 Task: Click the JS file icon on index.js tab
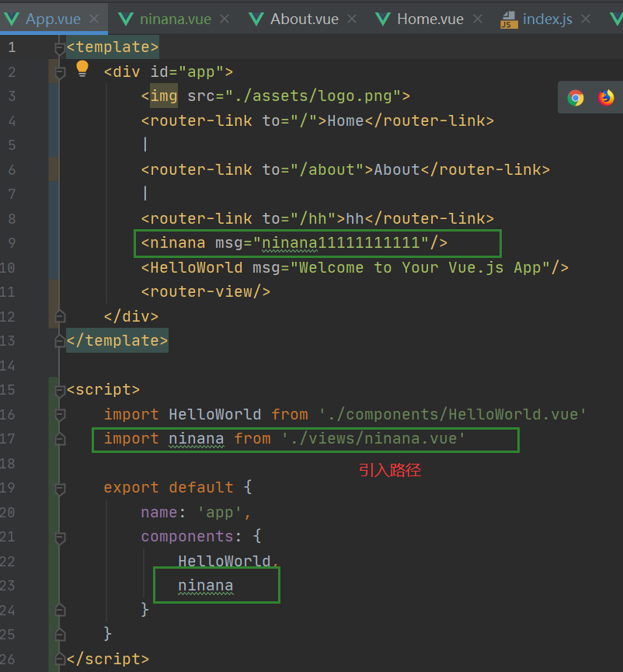coord(509,19)
